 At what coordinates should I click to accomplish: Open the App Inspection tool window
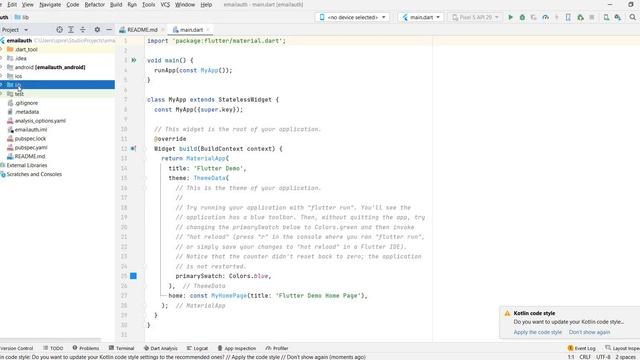[x=237, y=348]
